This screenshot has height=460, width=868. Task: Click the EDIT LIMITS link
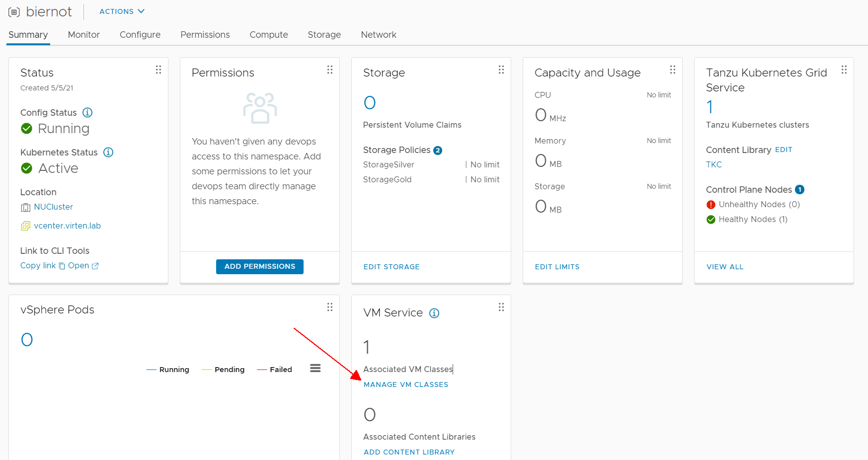pos(557,267)
